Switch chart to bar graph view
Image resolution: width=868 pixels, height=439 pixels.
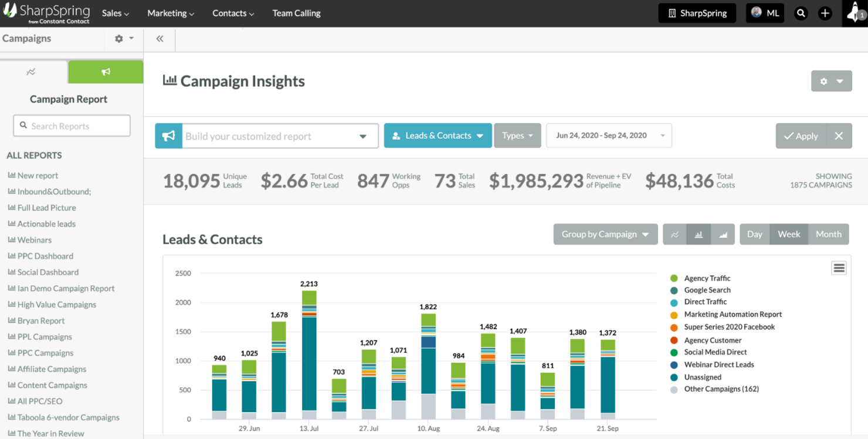(699, 234)
